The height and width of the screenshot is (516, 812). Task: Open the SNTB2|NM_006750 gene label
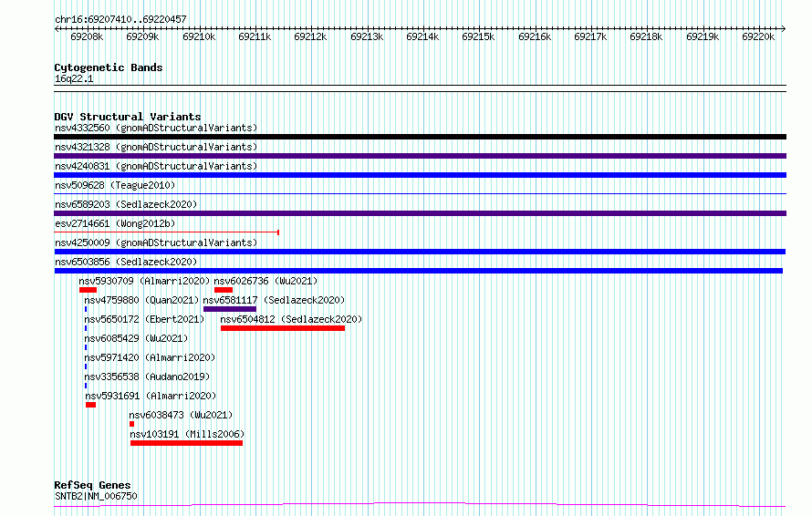[96, 496]
